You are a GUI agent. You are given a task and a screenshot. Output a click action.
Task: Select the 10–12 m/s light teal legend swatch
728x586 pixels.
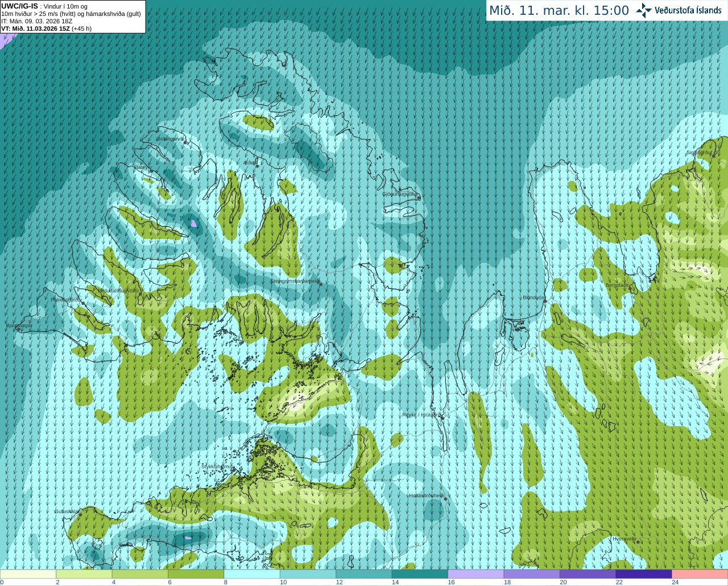(x=308, y=574)
